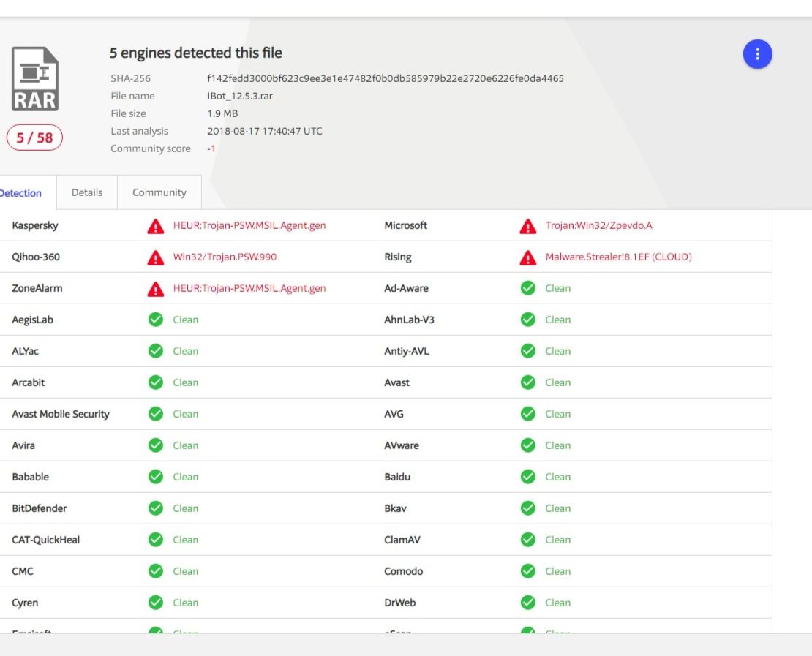The image size is (812, 656).
Task: Click the Clean label beside Bkav
Action: [557, 508]
